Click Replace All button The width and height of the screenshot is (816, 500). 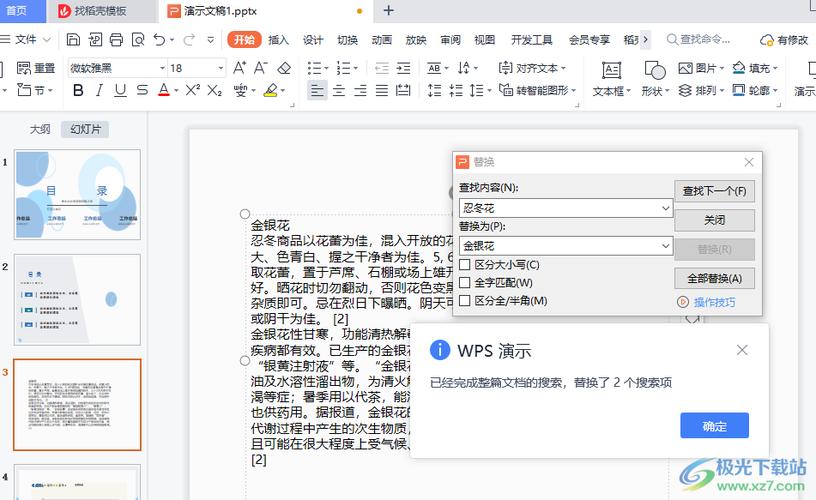(x=715, y=278)
